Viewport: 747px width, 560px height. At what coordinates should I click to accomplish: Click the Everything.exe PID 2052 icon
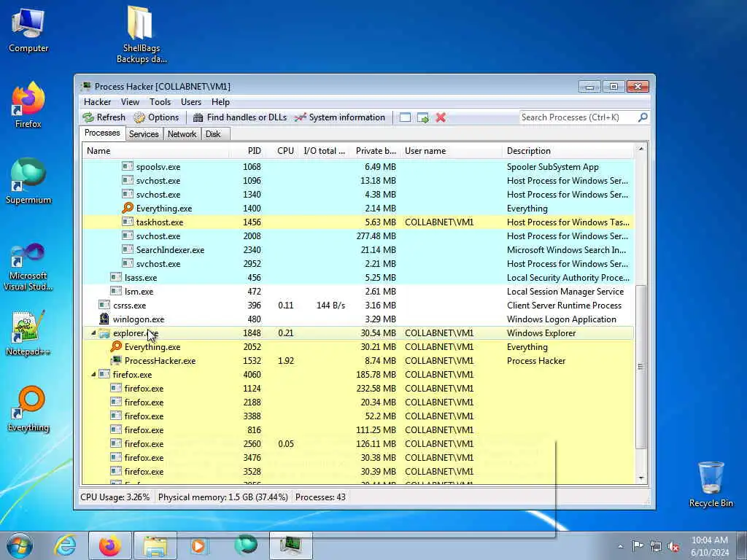point(116,346)
